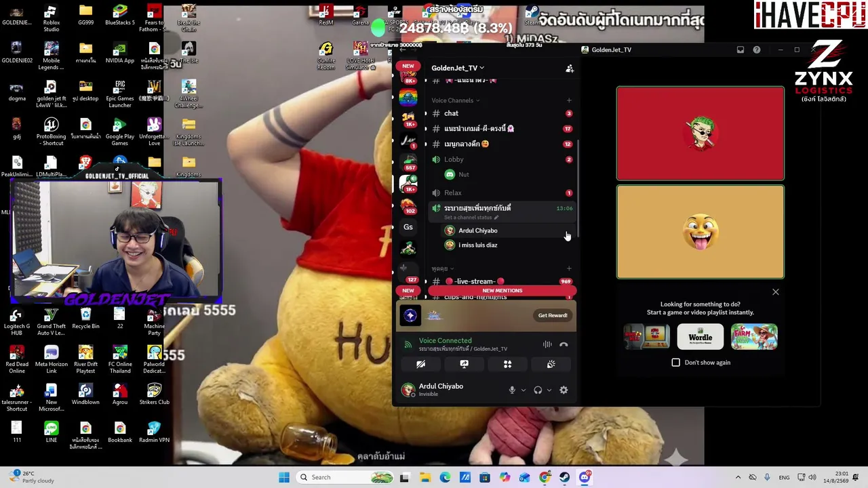Click the NEW unread pill atop the server list
868x488 pixels.
click(408, 66)
